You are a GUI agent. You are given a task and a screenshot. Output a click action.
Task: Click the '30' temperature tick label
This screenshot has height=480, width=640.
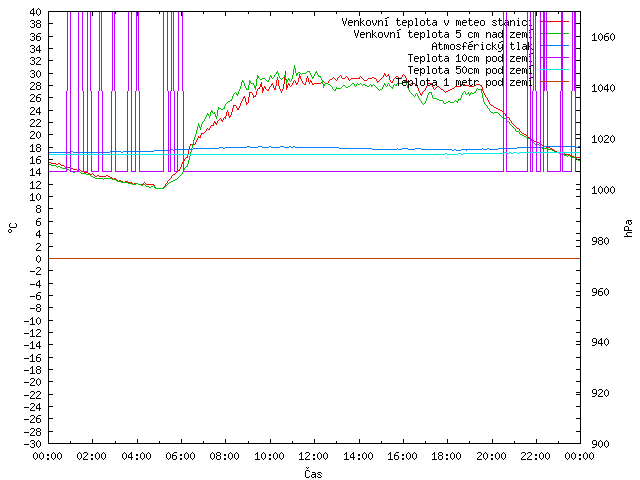(x=36, y=74)
